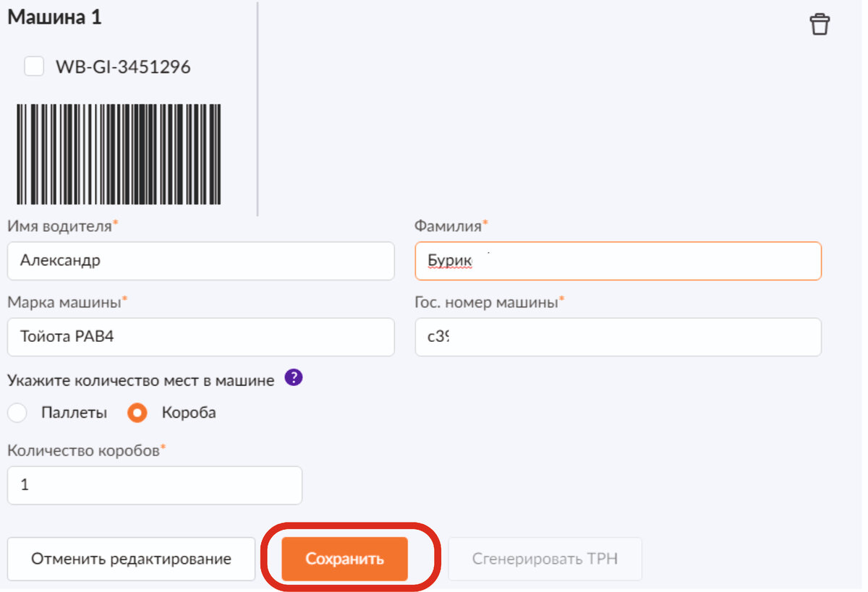The width and height of the screenshot is (868, 592).
Task: Click the orange Сохранить button
Action: pyautogui.click(x=344, y=559)
